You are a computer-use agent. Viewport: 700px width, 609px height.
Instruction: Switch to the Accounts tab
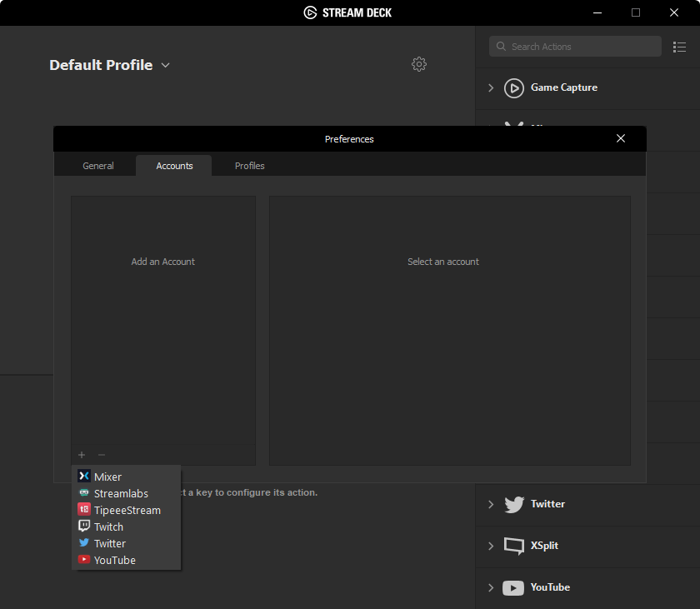point(174,166)
